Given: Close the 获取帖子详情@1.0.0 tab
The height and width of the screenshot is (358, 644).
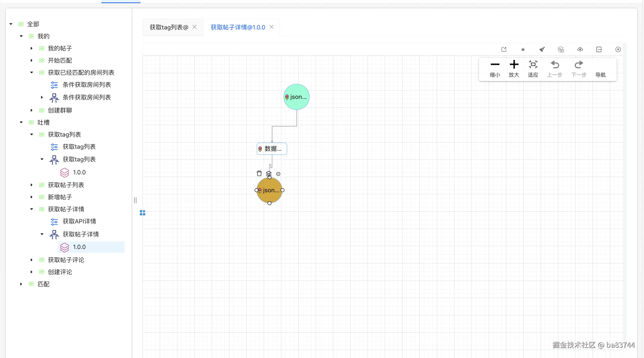Looking at the screenshot, I should (272, 27).
